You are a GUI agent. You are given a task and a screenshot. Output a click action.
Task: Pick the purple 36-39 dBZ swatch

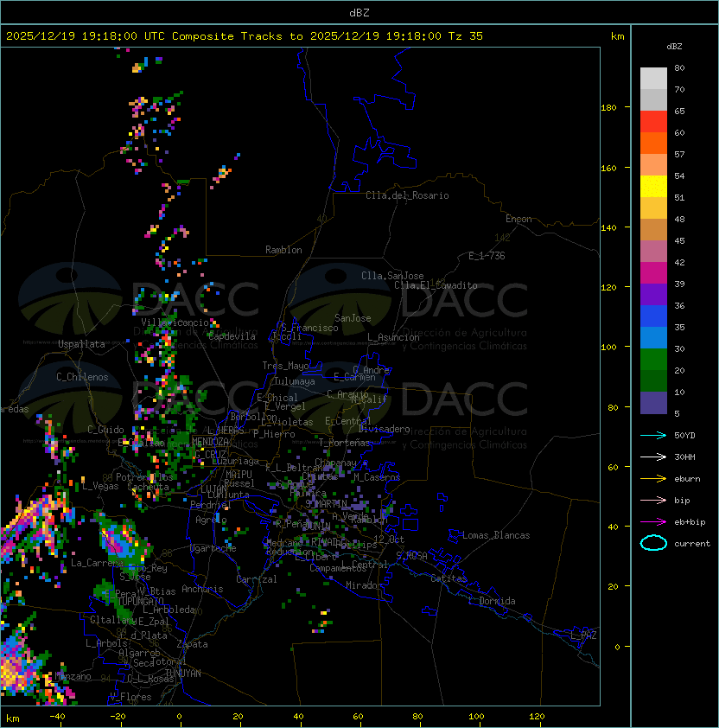[653, 294]
